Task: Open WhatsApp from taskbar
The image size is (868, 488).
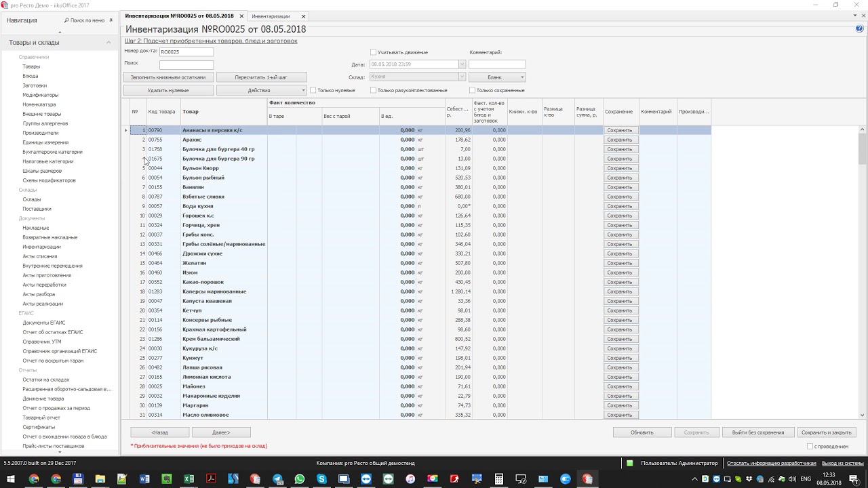Action: click(300, 479)
